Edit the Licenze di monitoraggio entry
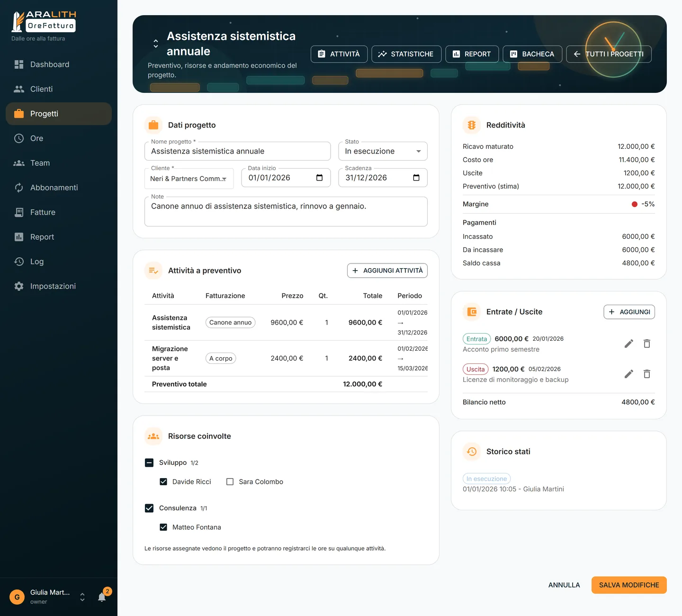Viewport: 682px width, 616px height. (x=629, y=374)
